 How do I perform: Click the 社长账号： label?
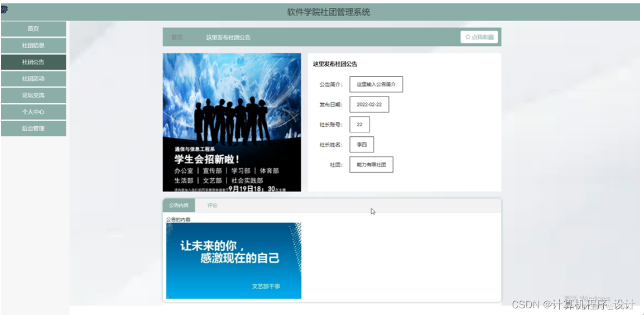331,125
